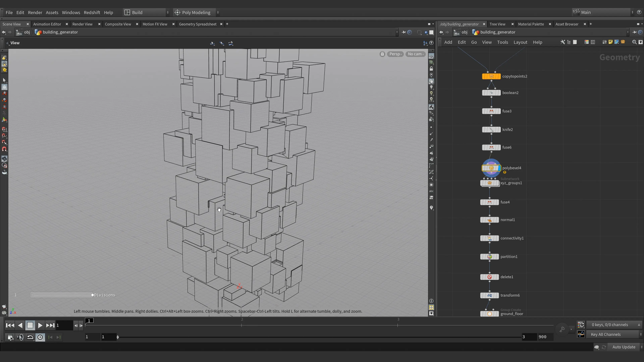Viewport: 644px width, 362px height.
Task: Toggle network editor pin button
Action: click(x=634, y=32)
